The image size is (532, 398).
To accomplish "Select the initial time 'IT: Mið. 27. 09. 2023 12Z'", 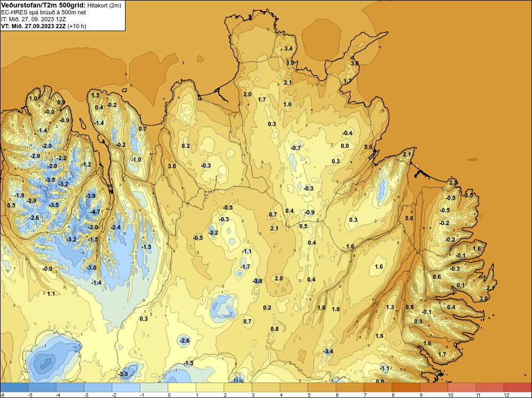I will [33, 19].
